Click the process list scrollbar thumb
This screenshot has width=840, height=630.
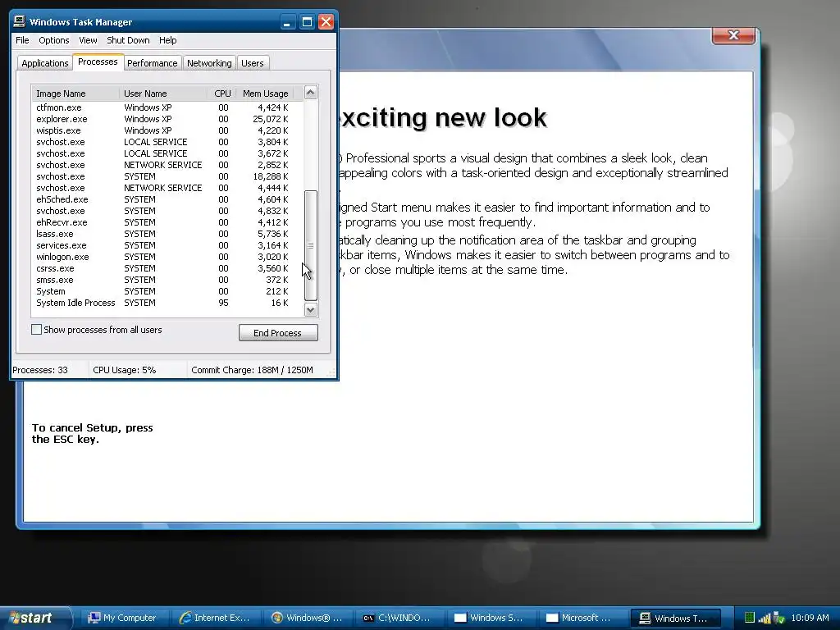coord(311,245)
